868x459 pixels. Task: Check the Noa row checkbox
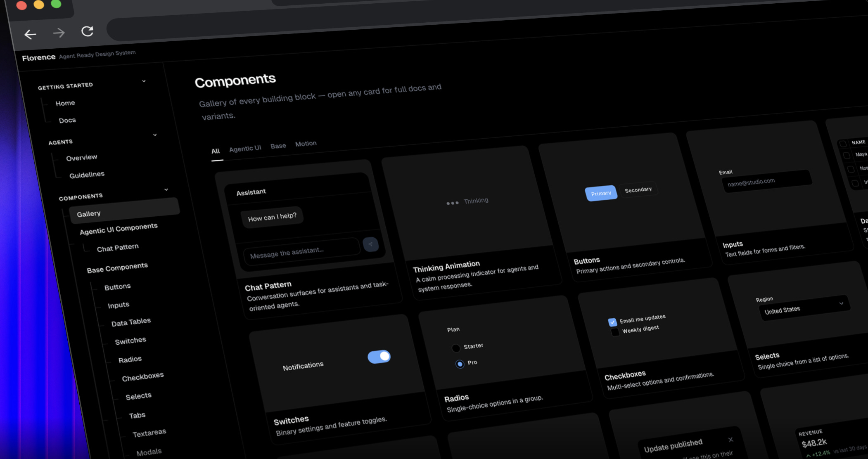(x=851, y=169)
